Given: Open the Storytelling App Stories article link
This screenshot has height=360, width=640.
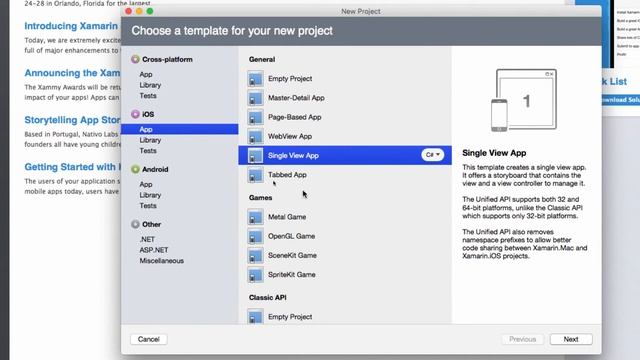Looking at the screenshot, I should pos(72,120).
